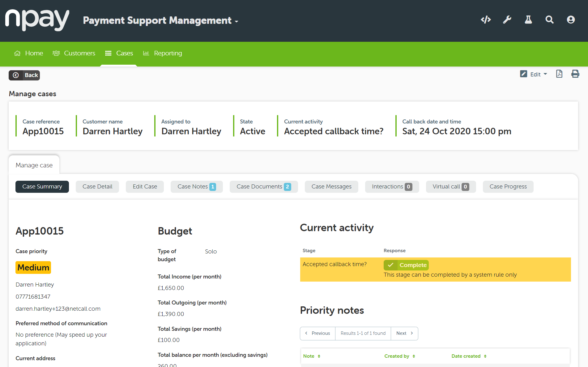588x367 pixels.
Task: Sort priority notes by Note column
Action: click(x=312, y=356)
